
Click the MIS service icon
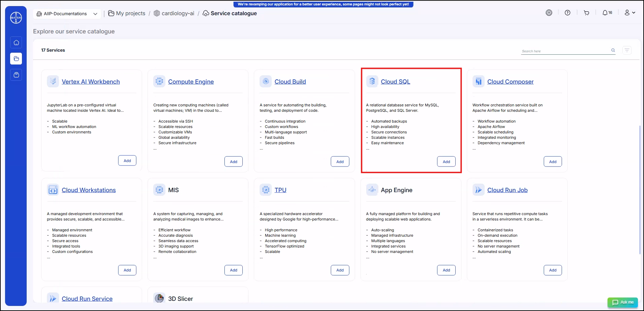(159, 190)
